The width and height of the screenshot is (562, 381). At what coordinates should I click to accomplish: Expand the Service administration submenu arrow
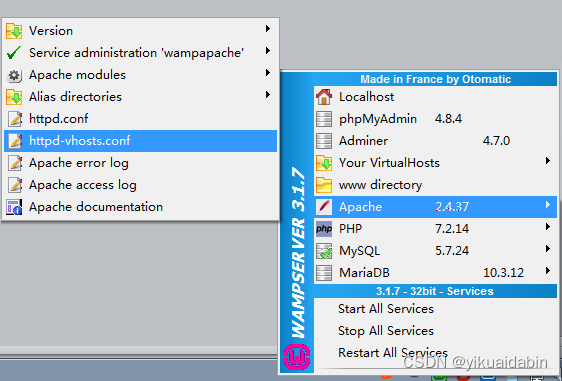[268, 51]
